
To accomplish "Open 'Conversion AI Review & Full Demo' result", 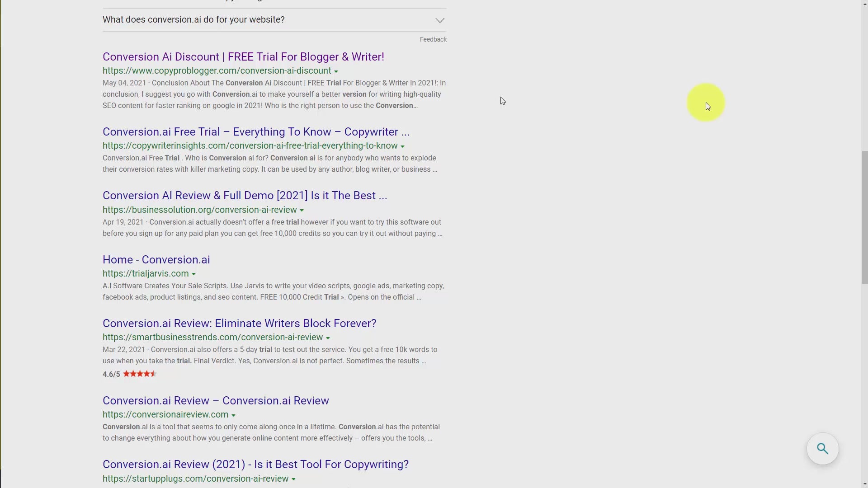I will tap(244, 196).
